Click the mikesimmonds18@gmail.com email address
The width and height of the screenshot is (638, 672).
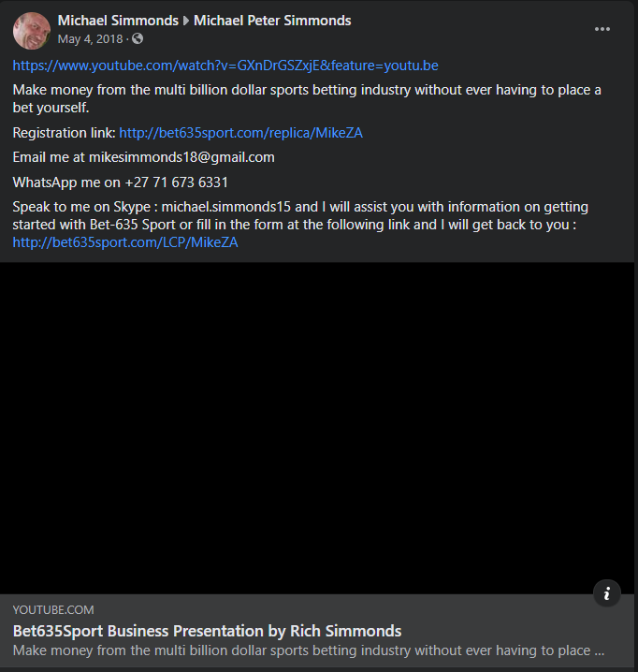(181, 157)
